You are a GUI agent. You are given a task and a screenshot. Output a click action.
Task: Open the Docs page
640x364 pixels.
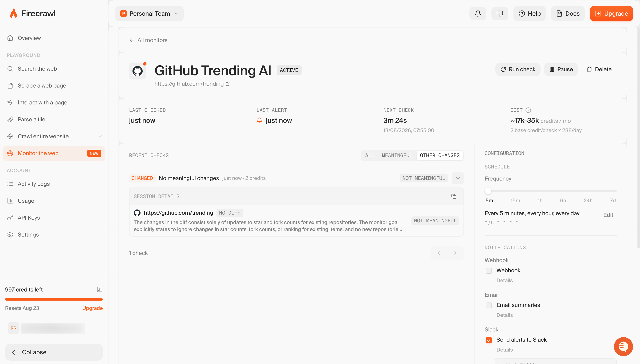[568, 14]
